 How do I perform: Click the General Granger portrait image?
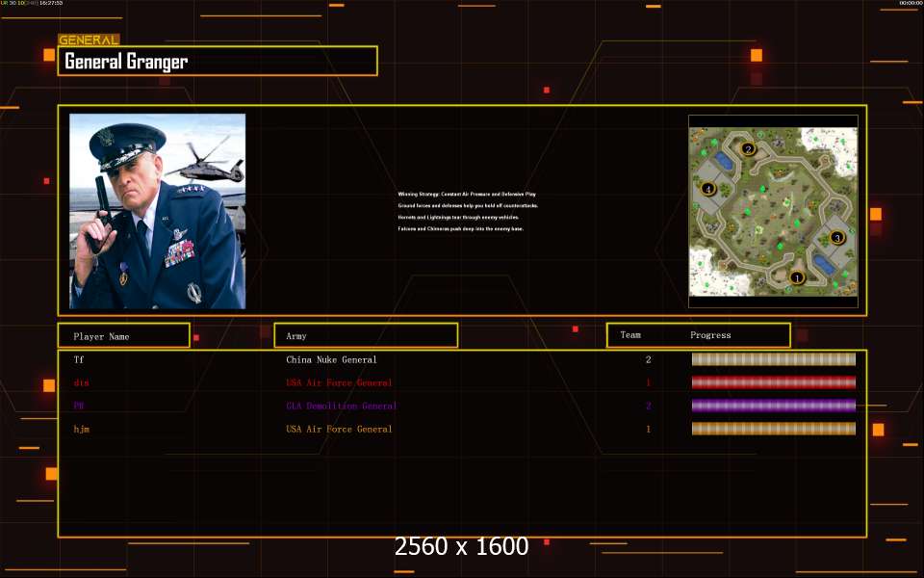[x=157, y=211]
